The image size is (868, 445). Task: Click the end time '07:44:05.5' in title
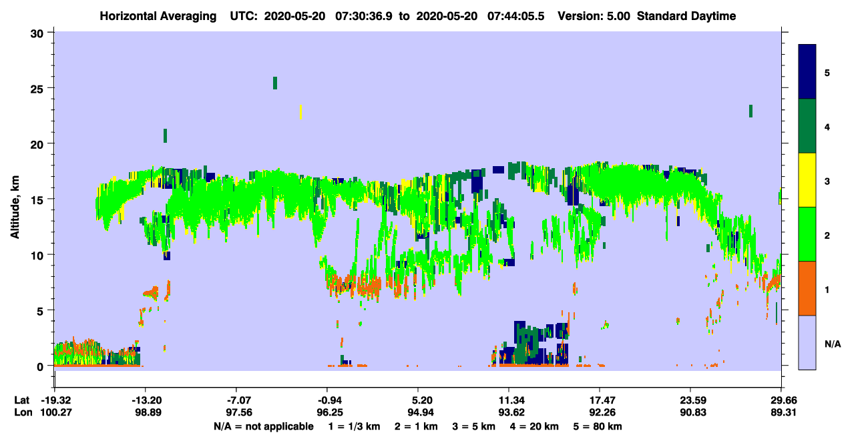[x=517, y=16]
